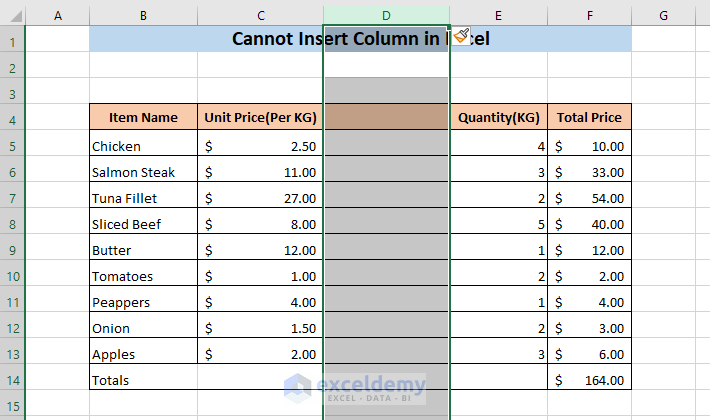Click column header E
The height and width of the screenshot is (420, 710).
498,15
